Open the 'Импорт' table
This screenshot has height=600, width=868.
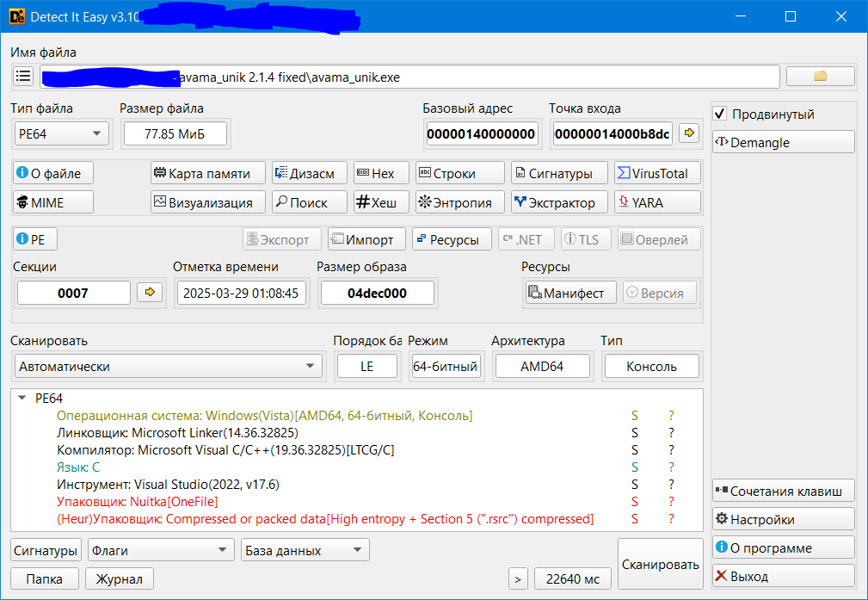(x=366, y=239)
